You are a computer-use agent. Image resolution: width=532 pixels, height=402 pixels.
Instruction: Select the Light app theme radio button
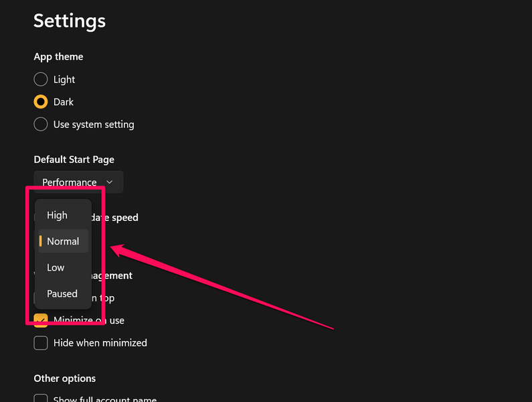coord(41,79)
